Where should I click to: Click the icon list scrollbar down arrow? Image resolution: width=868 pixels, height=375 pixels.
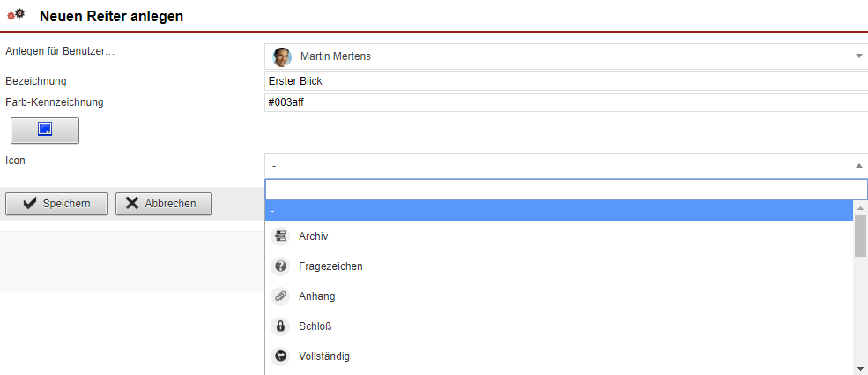(x=860, y=368)
